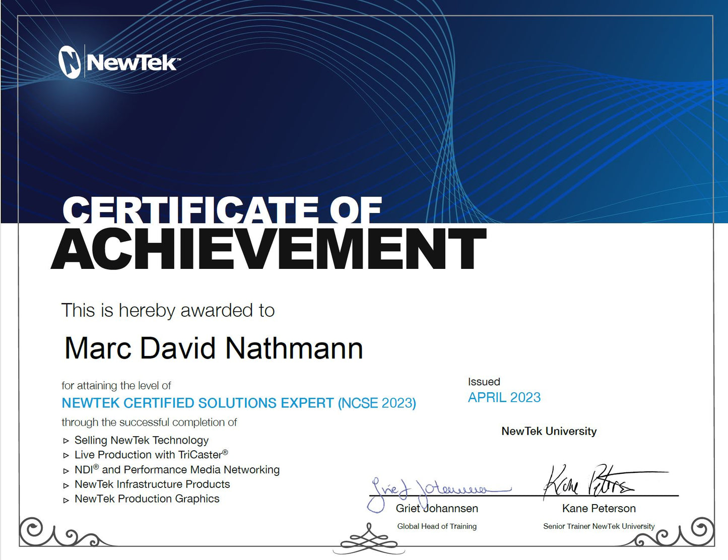Screen dimensions: 728x560
Task: Click the large ACHIEVEMENT heading
Action: point(269,250)
